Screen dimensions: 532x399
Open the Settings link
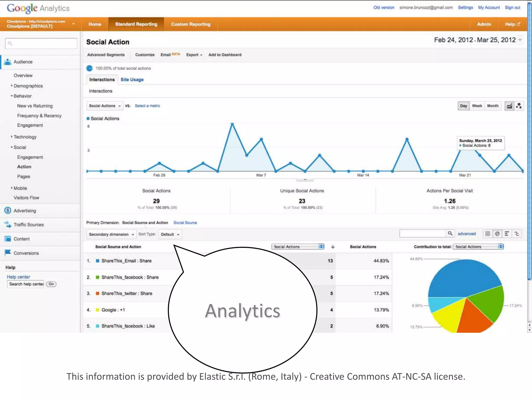pyautogui.click(x=465, y=8)
